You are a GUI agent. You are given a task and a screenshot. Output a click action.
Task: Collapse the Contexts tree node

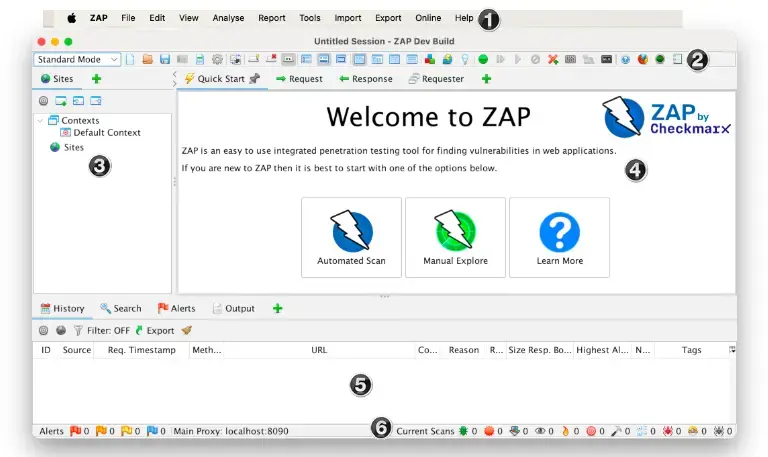[x=41, y=120]
